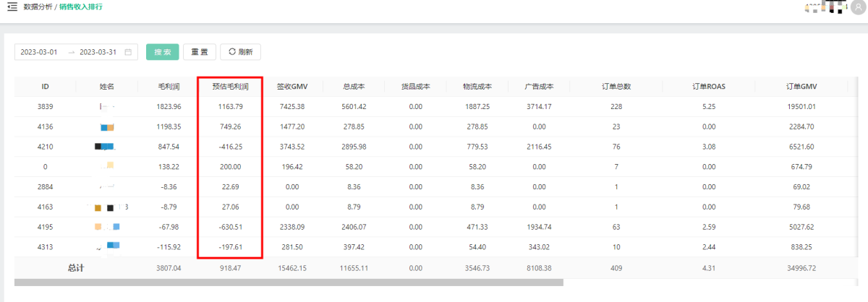Click the 刷新 refresh button

240,52
